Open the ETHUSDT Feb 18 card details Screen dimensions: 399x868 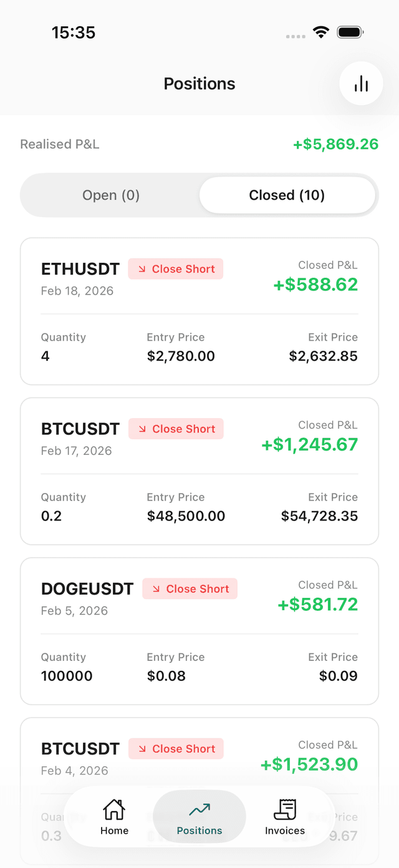tap(199, 311)
